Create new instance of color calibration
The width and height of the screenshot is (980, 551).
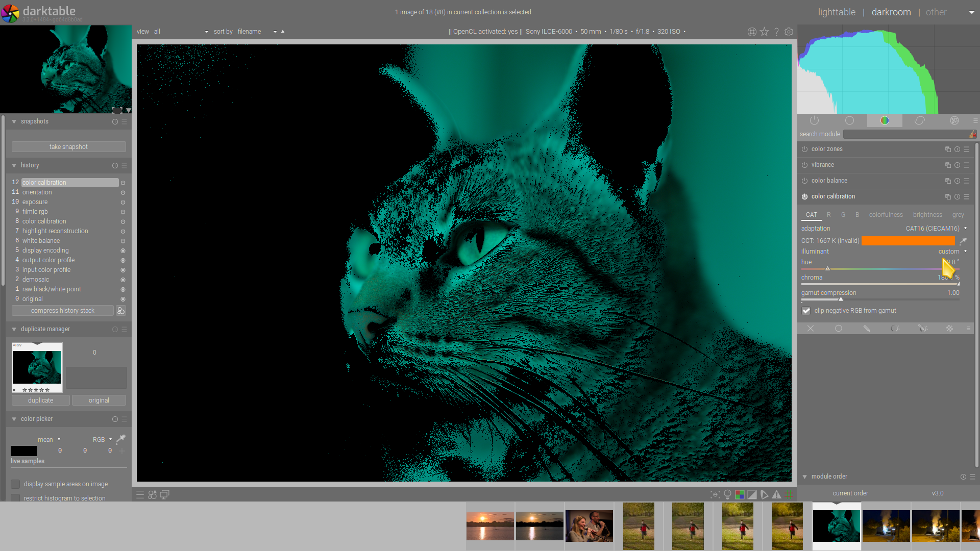click(947, 196)
